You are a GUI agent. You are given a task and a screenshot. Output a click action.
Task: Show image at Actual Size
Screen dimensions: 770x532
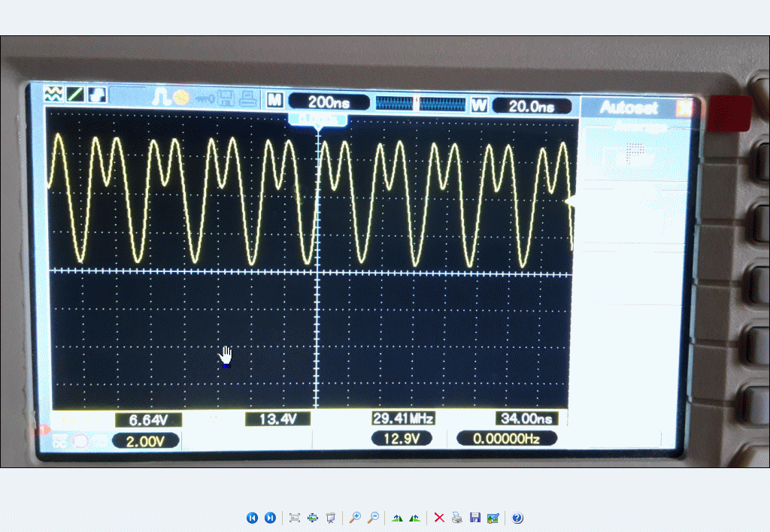point(313,518)
